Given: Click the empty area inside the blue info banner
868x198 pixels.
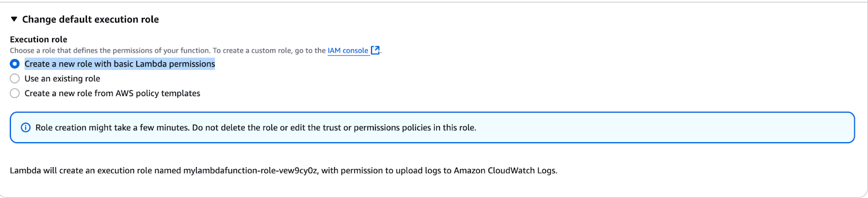Looking at the screenshot, I should pyautogui.click(x=662, y=127).
